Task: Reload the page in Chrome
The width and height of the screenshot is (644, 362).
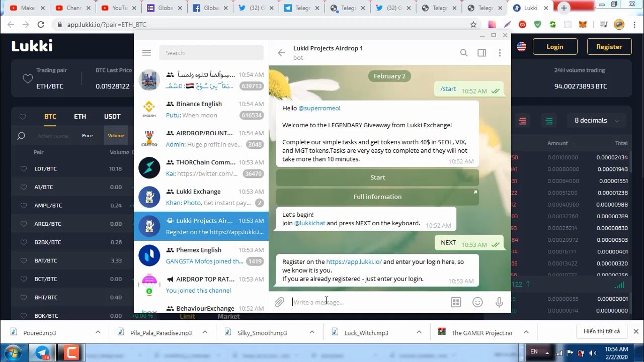Action: point(41,24)
